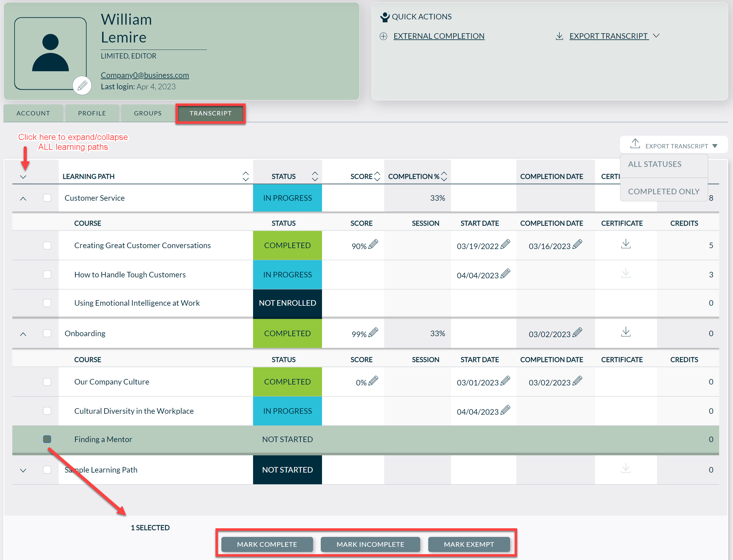Edit Onboarding completion date pencil icon
Screen dimensions: 733x560
pyautogui.click(x=578, y=332)
